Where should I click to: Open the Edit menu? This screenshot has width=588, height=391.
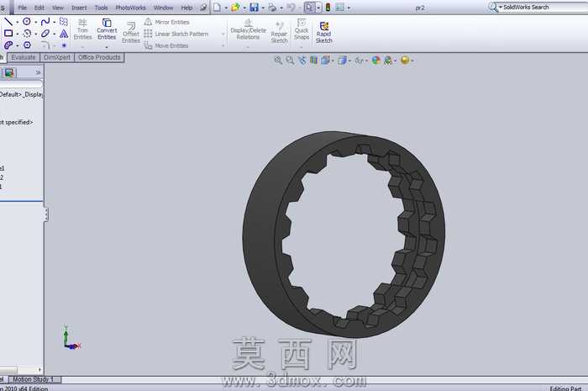pyautogui.click(x=39, y=8)
